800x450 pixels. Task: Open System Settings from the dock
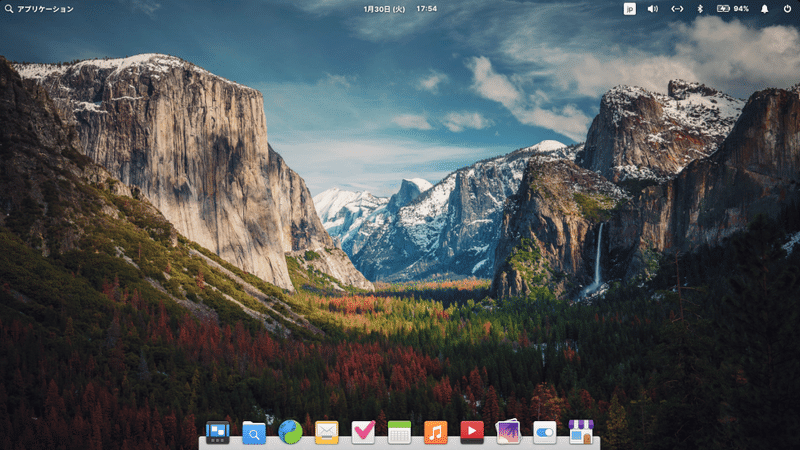[x=544, y=432]
